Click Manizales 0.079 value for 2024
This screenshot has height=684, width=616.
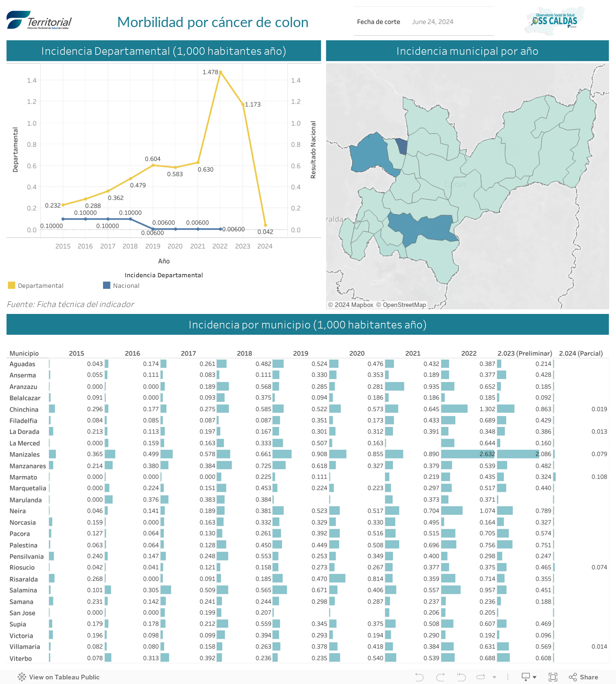click(599, 454)
